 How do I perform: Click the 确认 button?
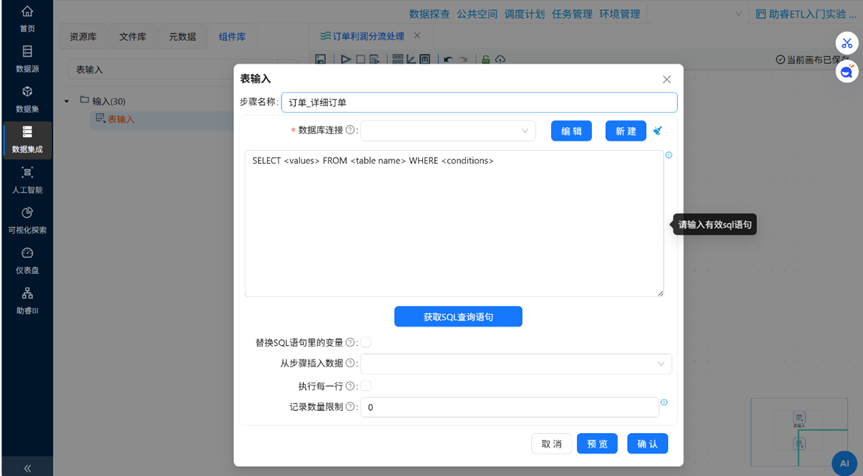point(647,444)
